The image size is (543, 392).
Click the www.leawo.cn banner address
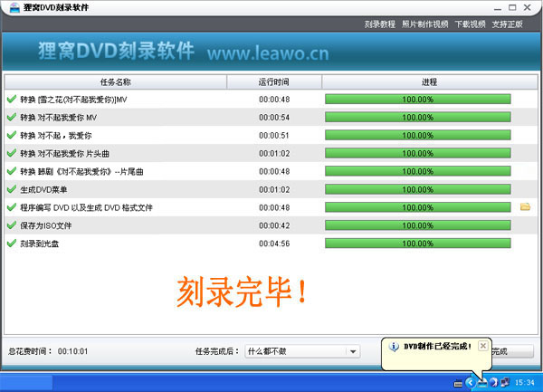coord(268,53)
